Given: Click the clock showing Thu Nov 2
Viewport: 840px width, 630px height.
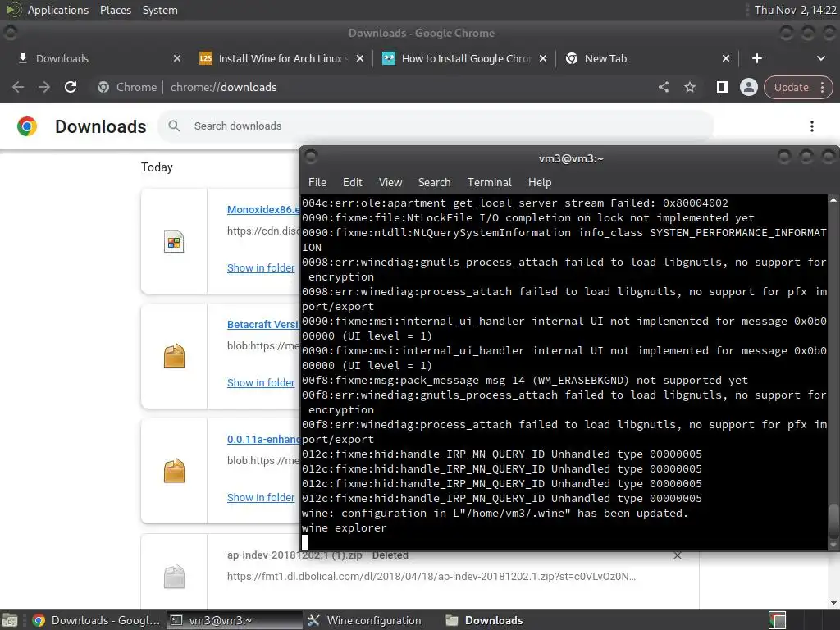Looking at the screenshot, I should pyautogui.click(x=795, y=10).
